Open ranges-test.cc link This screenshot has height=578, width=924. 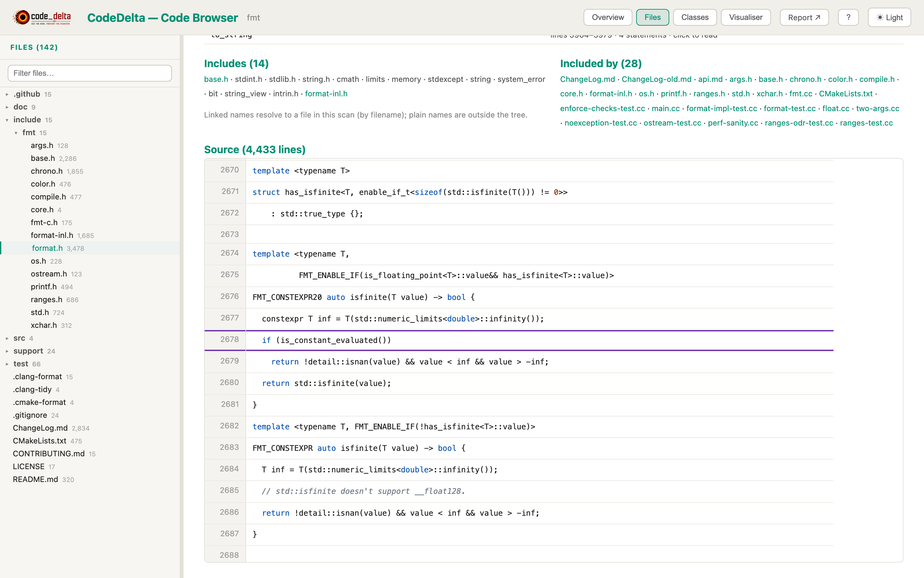point(866,123)
